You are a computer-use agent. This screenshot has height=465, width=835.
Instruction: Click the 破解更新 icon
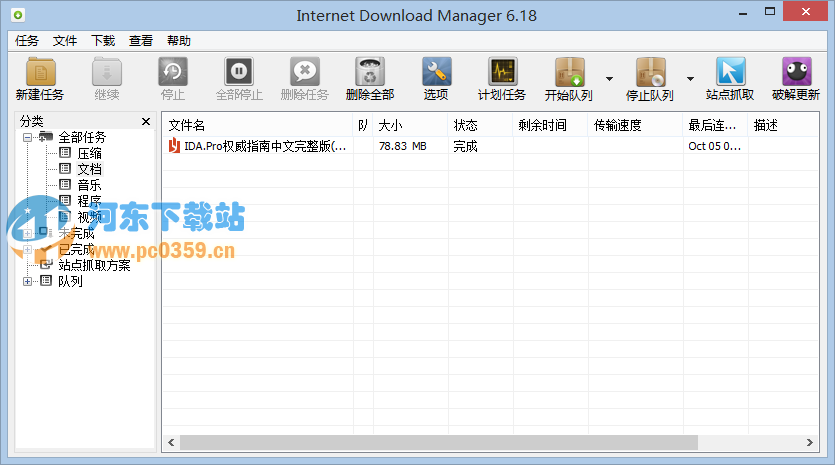coord(797,72)
